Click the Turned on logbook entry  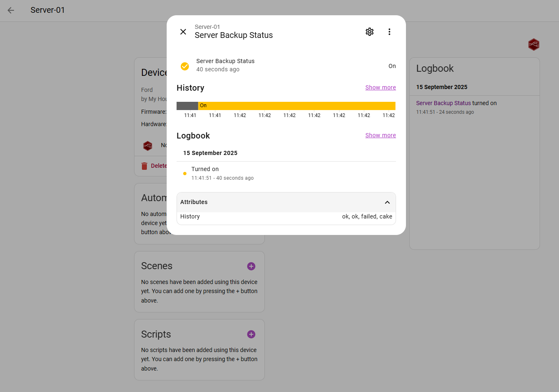pos(286,174)
